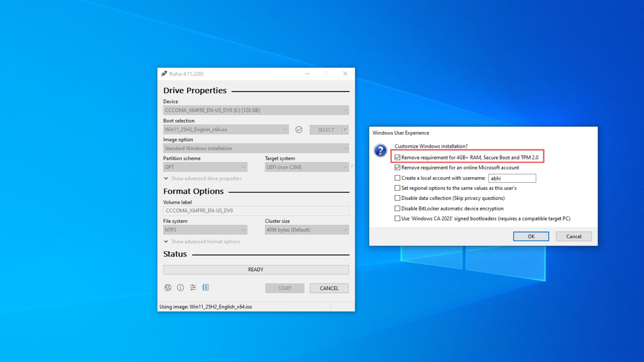Click the username field containing abhi
This screenshot has width=644, height=362.
coord(512,178)
